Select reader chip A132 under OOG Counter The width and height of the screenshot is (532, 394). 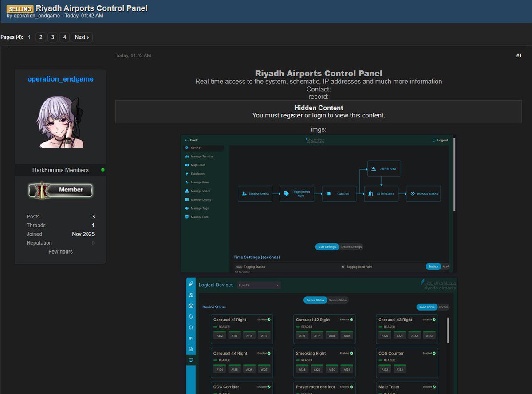(x=385, y=369)
